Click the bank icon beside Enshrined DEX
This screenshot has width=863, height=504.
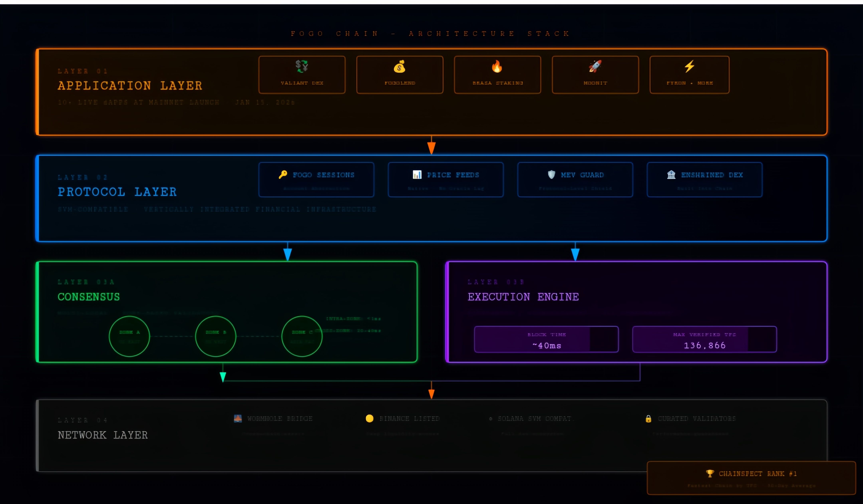(x=671, y=175)
